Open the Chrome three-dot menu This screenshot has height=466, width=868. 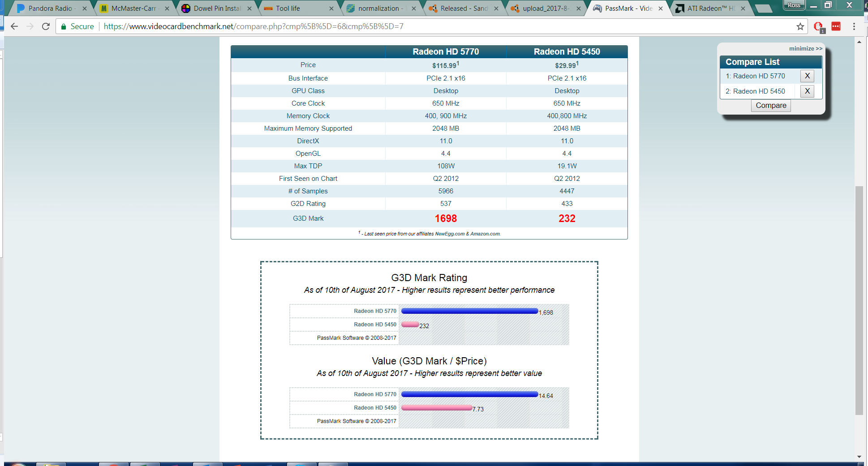[x=854, y=26]
